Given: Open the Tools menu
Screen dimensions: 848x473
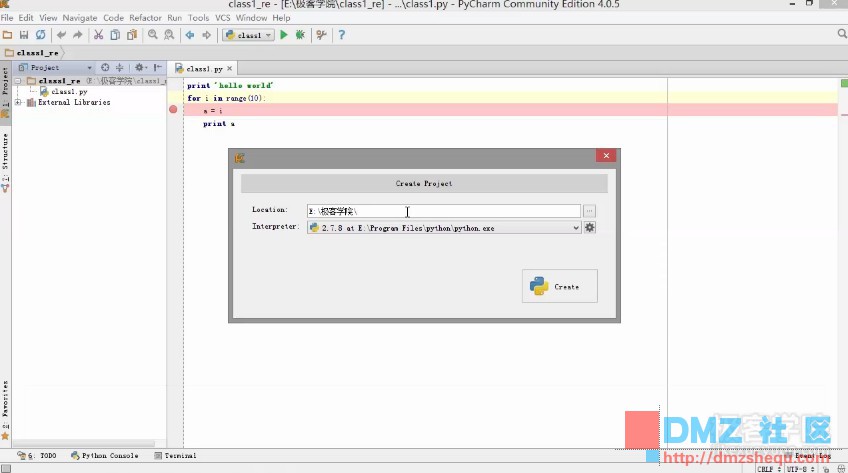Looking at the screenshot, I should point(198,18).
